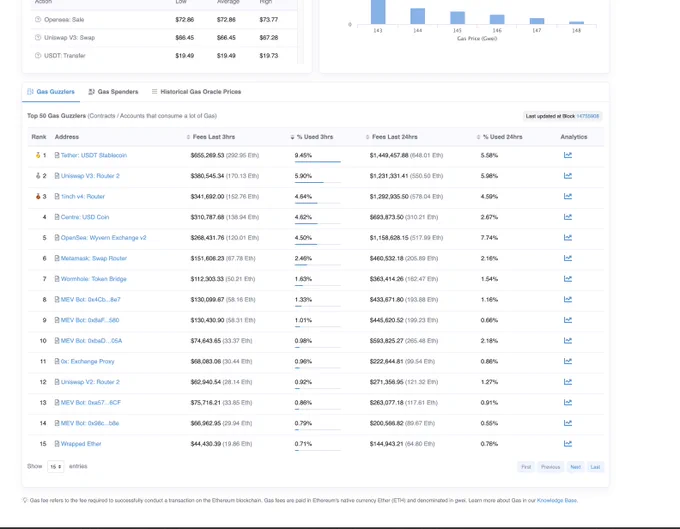This screenshot has width=680, height=529.
Task: Open analytics chart for MEV Bot: 0x98c...b8e
Action: click(568, 423)
